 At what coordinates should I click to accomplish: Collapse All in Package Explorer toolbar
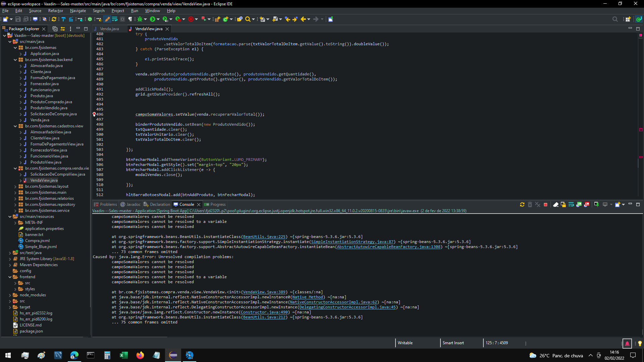click(x=55, y=29)
